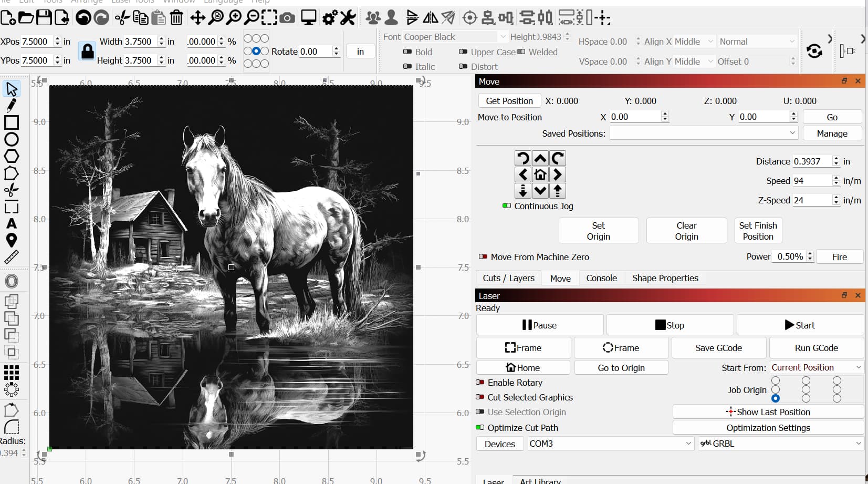The height and width of the screenshot is (484, 868).
Task: Open the COM3 port dropdown
Action: tap(610, 444)
